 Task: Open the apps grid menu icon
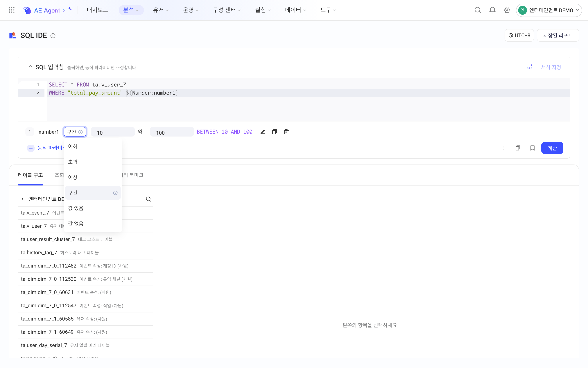pos(12,10)
